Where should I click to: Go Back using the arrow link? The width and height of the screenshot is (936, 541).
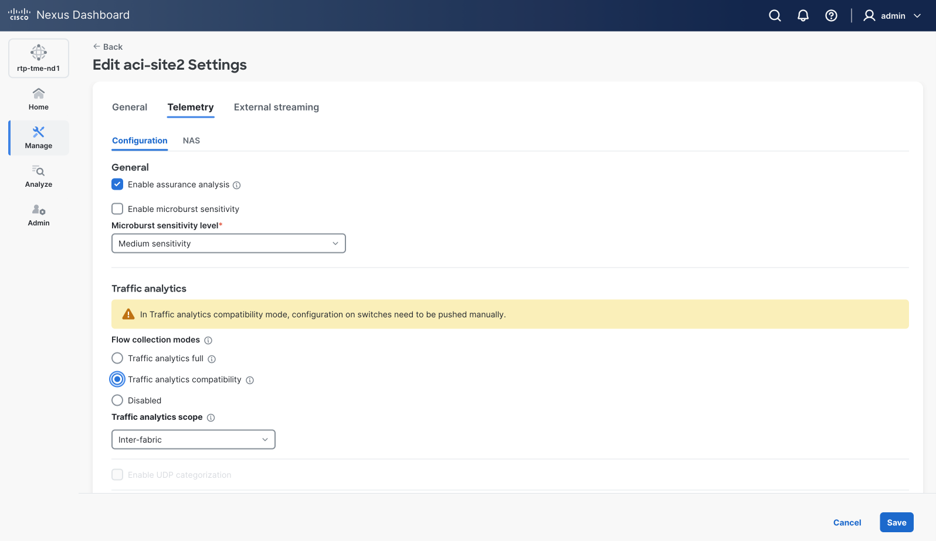[107, 47]
